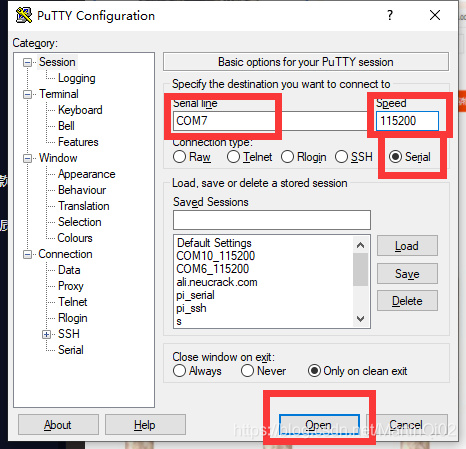Image resolution: width=466 pixels, height=449 pixels.
Task: Go to the Serial settings under Connection
Action: tap(71, 350)
